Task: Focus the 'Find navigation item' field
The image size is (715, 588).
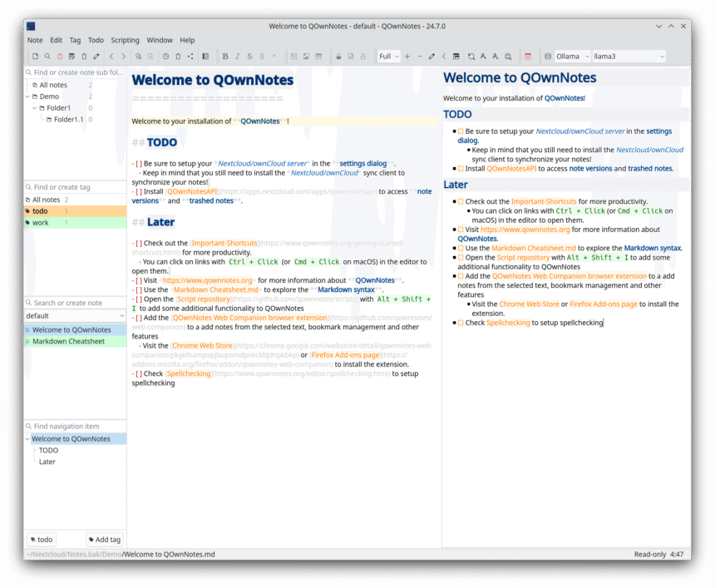Action: pyautogui.click(x=75, y=427)
